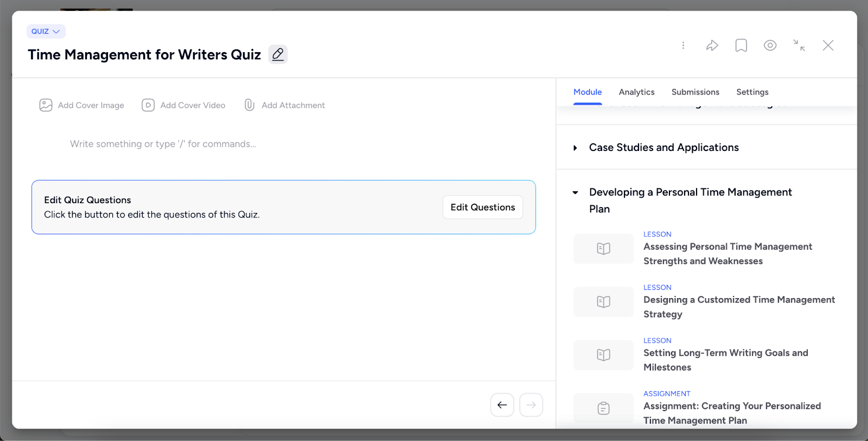Click the book icon beside Setting Long-Term Writing Goals
This screenshot has height=441, width=868.
[603, 355]
